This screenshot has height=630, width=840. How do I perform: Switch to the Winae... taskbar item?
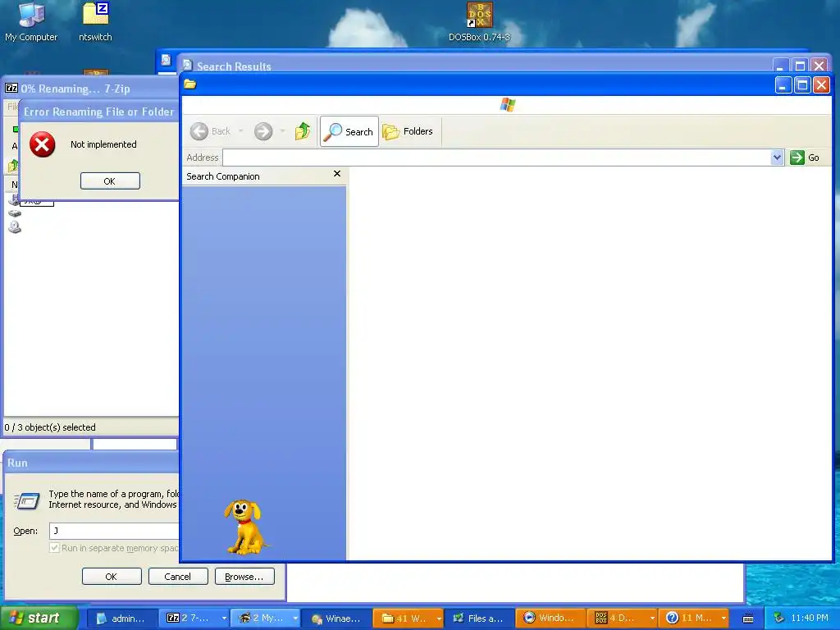tap(336, 619)
